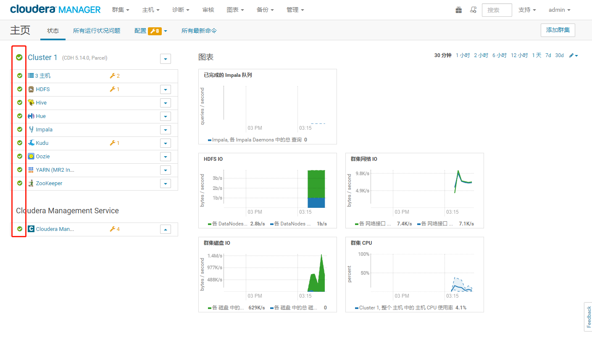Open the 诊断 menu
Image resolution: width=592 pixels, height=364 pixels.
coord(181,10)
